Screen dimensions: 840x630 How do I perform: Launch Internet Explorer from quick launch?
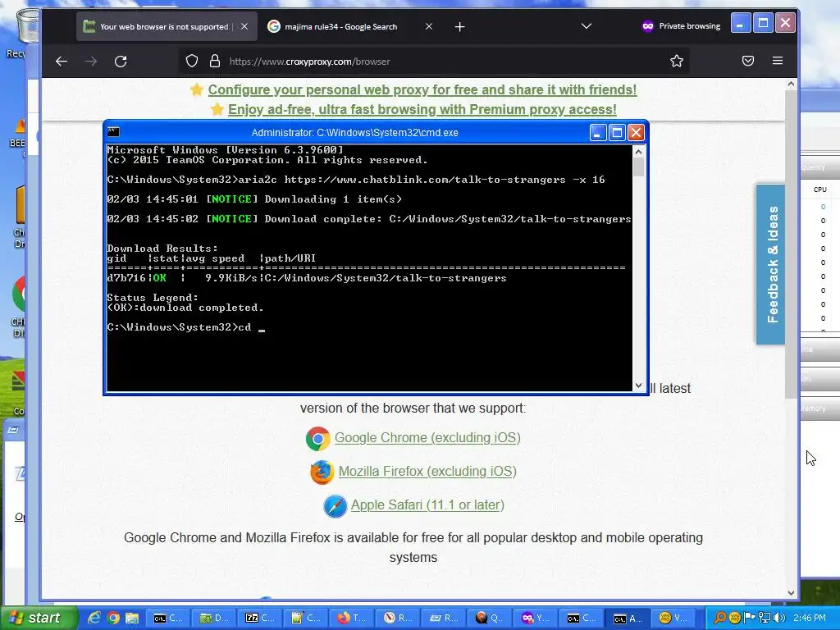coord(94,619)
